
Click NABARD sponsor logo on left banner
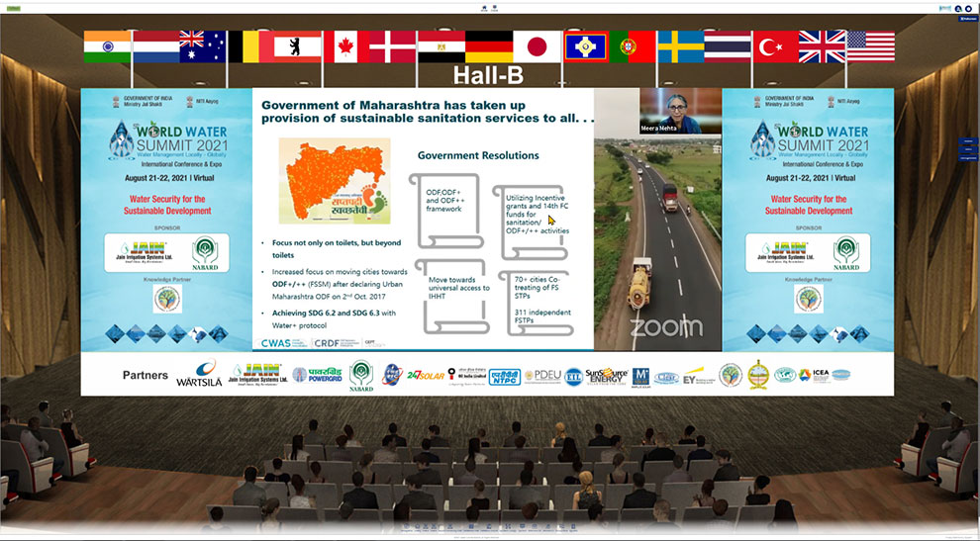(x=205, y=253)
